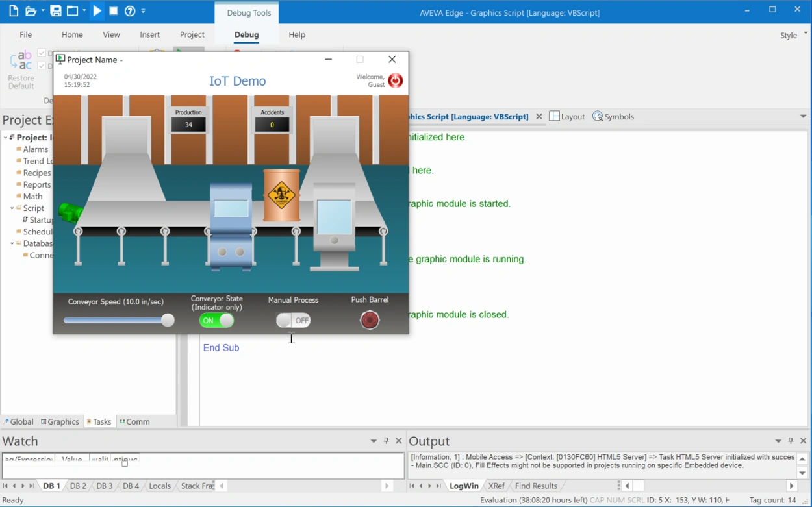The image size is (812, 507).
Task: Adjust the Conveyor Speed slider
Action: (x=168, y=320)
